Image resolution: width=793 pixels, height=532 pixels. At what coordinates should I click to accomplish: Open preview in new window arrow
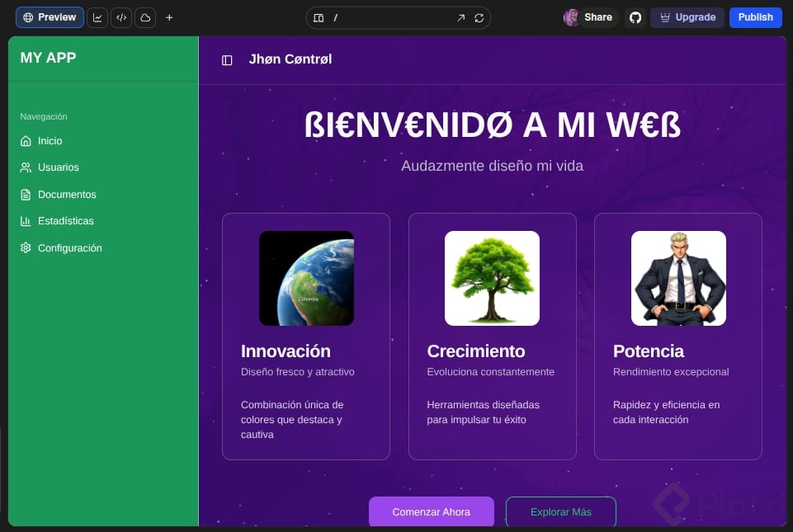(x=460, y=18)
